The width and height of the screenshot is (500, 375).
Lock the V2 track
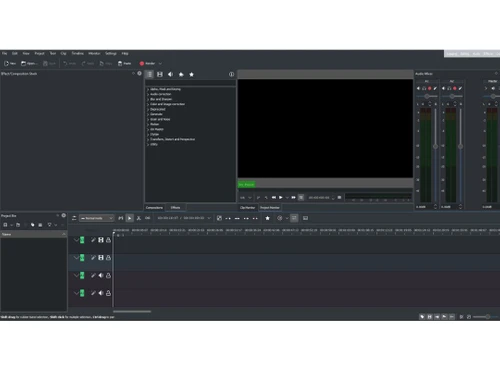point(108,240)
